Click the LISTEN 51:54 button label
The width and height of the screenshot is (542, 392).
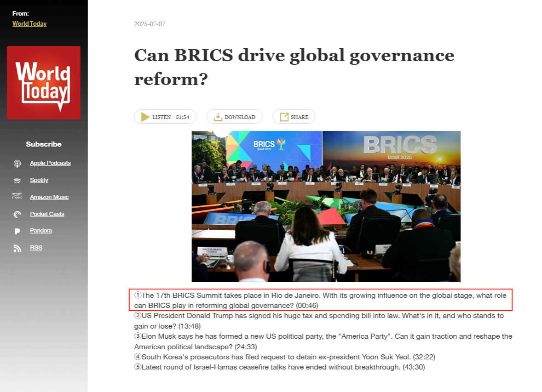(x=171, y=117)
